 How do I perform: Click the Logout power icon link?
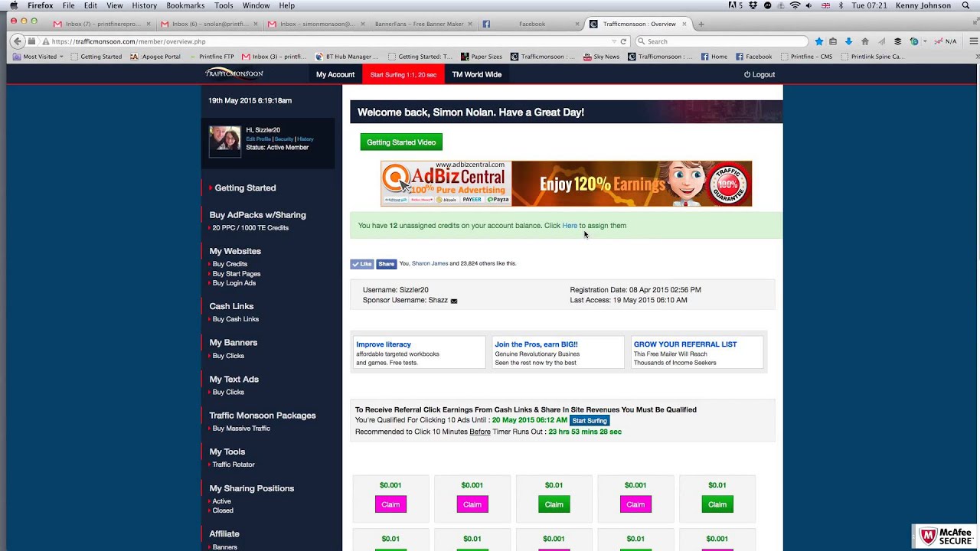point(759,74)
